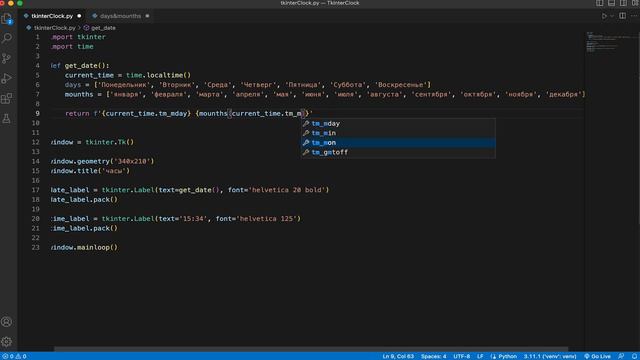
Task: Expand the run options dropdown arrow
Action: click(x=612, y=16)
